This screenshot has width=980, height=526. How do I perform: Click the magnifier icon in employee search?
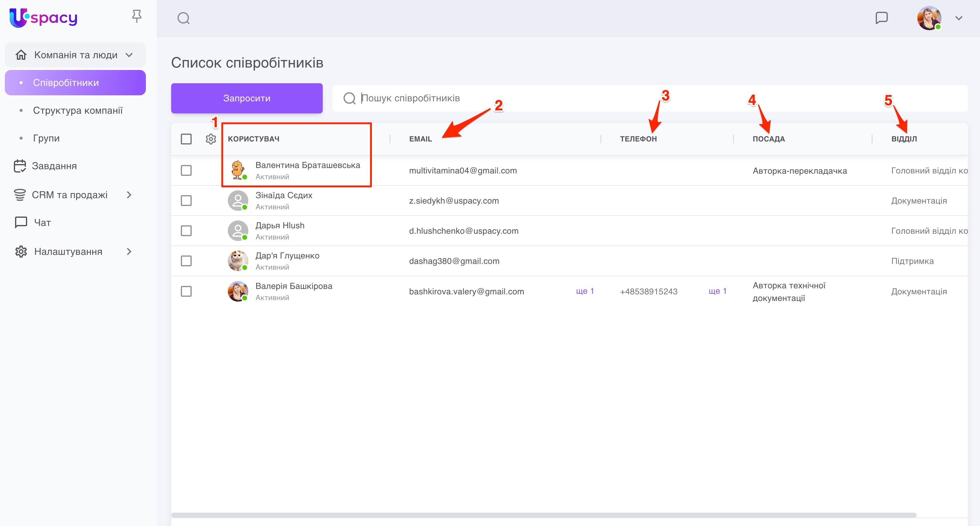point(349,98)
